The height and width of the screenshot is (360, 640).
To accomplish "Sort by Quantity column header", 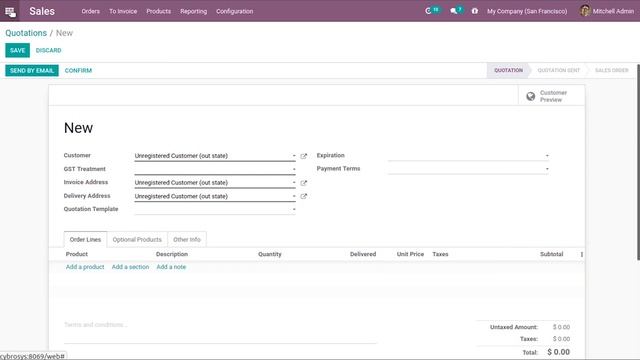I will click(x=270, y=254).
